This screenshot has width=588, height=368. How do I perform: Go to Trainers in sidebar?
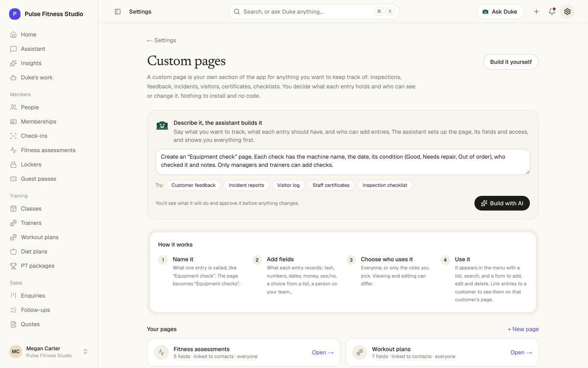coord(49,223)
